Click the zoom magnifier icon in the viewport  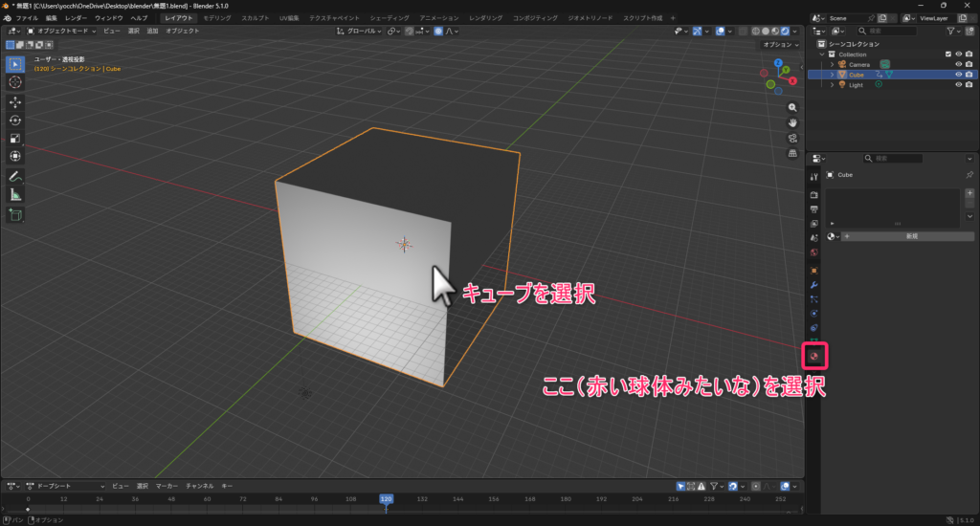pos(792,107)
